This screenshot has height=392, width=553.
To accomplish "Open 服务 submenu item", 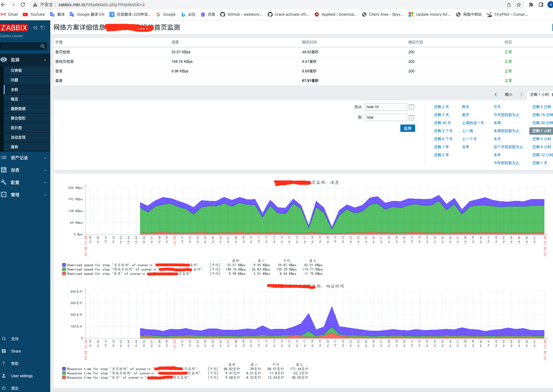I will point(14,147).
